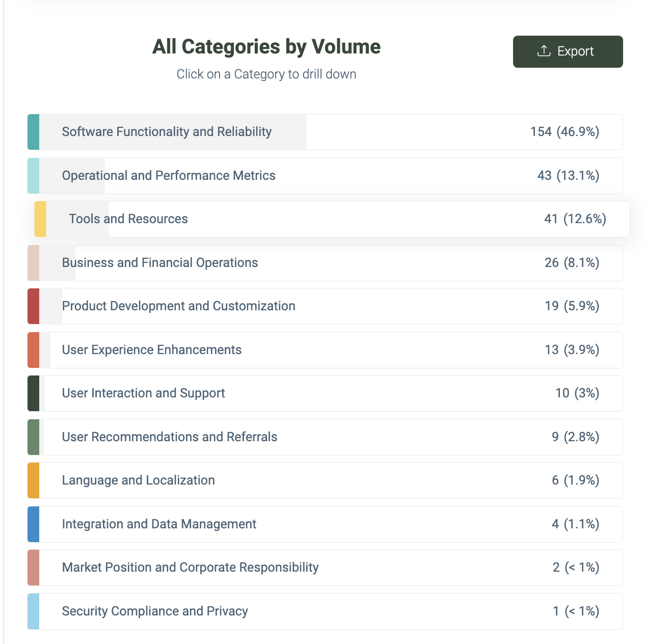645x644 pixels.
Task: Open Software Functionality and Reliability category
Action: coord(325,132)
